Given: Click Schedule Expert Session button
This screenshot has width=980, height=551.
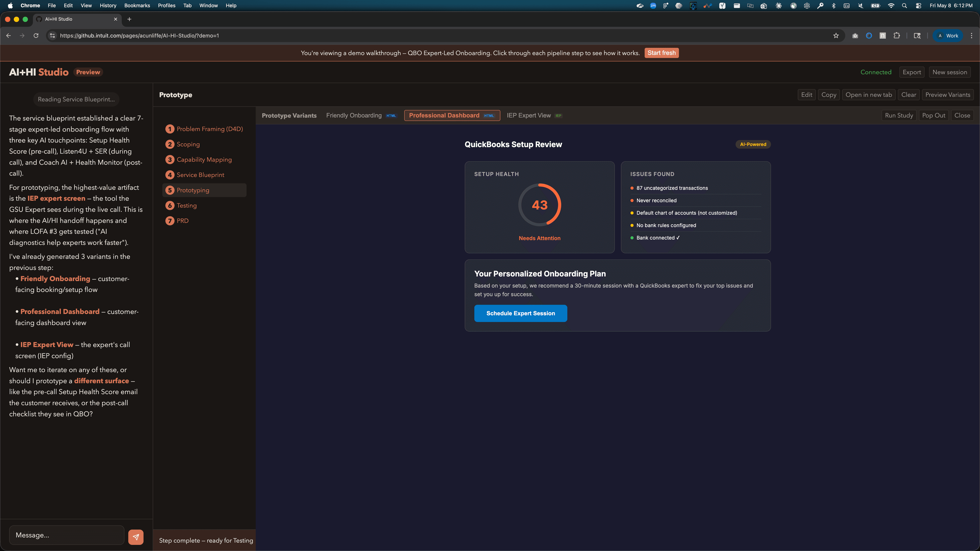Looking at the screenshot, I should coord(520,313).
